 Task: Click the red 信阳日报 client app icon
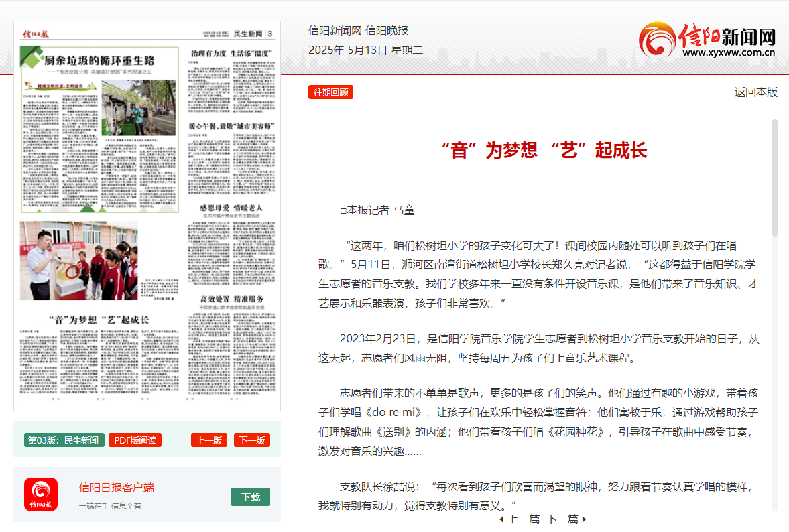[41, 494]
